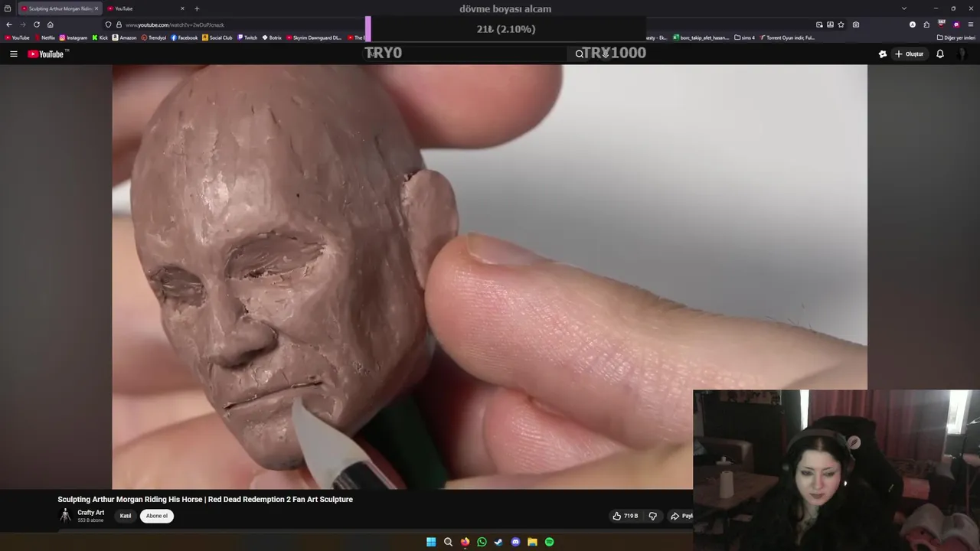Open the Crafty Art channel avatar
The image size is (980, 551).
coord(66,516)
